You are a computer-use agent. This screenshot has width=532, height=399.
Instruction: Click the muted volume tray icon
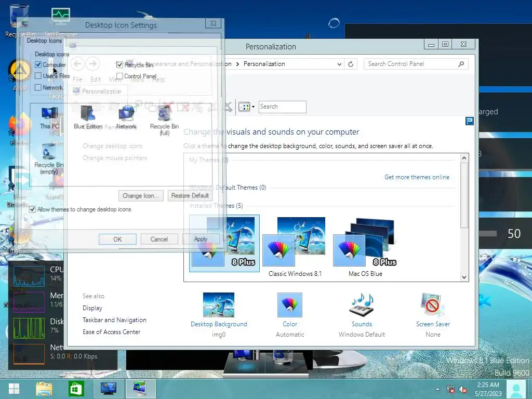[463, 389]
